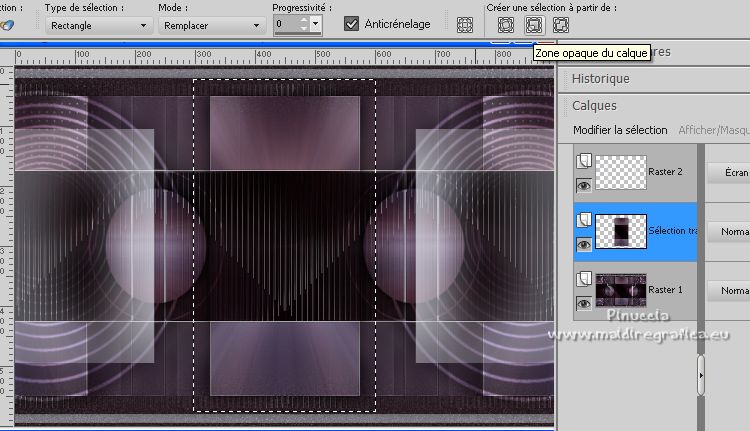Toggle the Anticrénelage checkbox
Image resolution: width=750 pixels, height=431 pixels.
coord(351,24)
